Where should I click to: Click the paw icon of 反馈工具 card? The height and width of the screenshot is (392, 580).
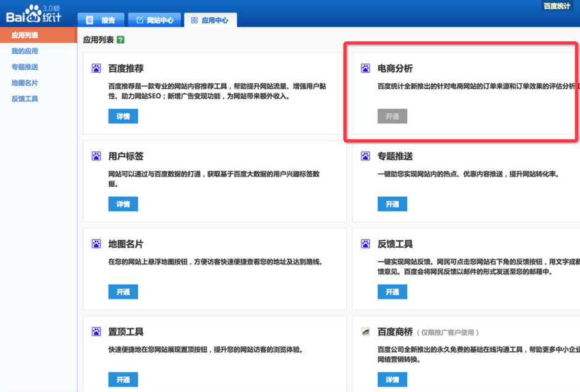click(365, 244)
